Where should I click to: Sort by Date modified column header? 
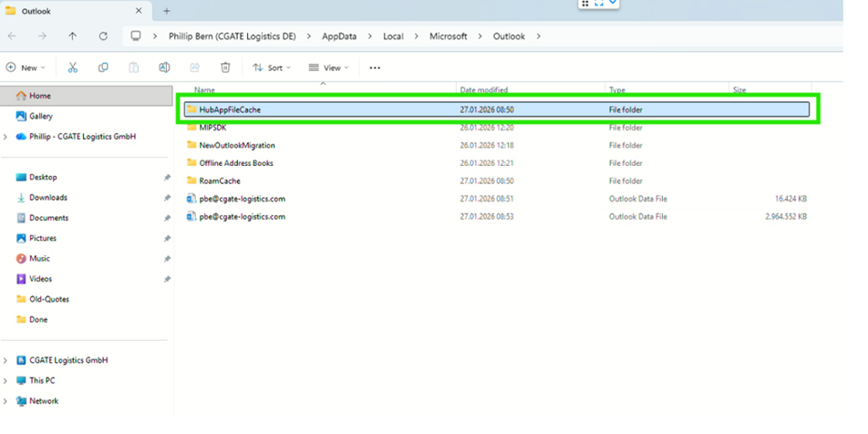pyautogui.click(x=484, y=90)
